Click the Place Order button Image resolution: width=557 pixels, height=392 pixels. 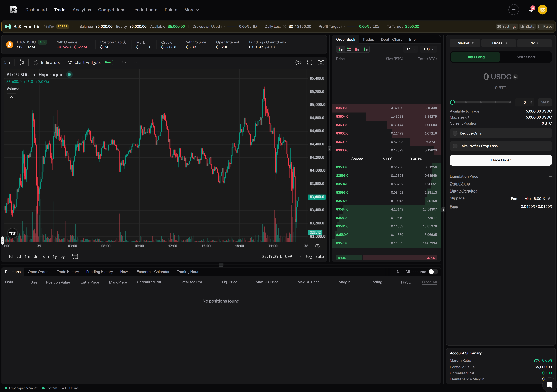click(x=501, y=160)
